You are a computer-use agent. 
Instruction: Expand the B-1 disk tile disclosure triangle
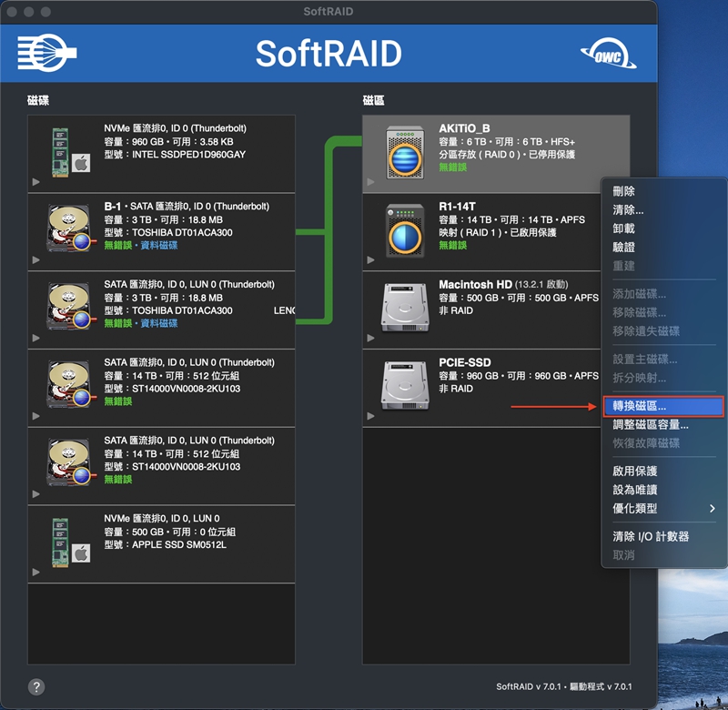(35, 260)
